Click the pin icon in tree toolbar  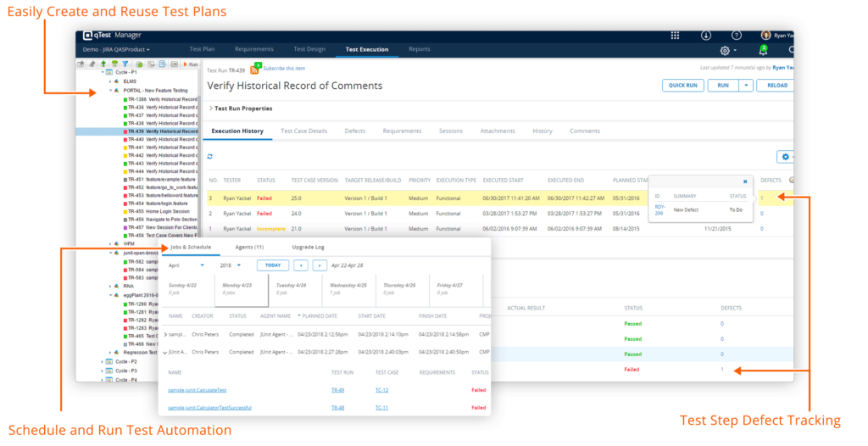(x=92, y=64)
